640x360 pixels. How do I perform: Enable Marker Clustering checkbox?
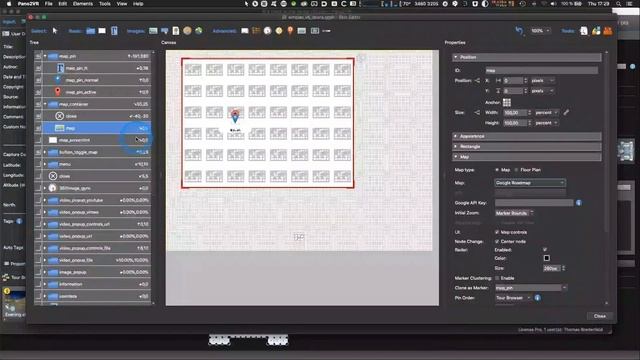pyautogui.click(x=497, y=278)
